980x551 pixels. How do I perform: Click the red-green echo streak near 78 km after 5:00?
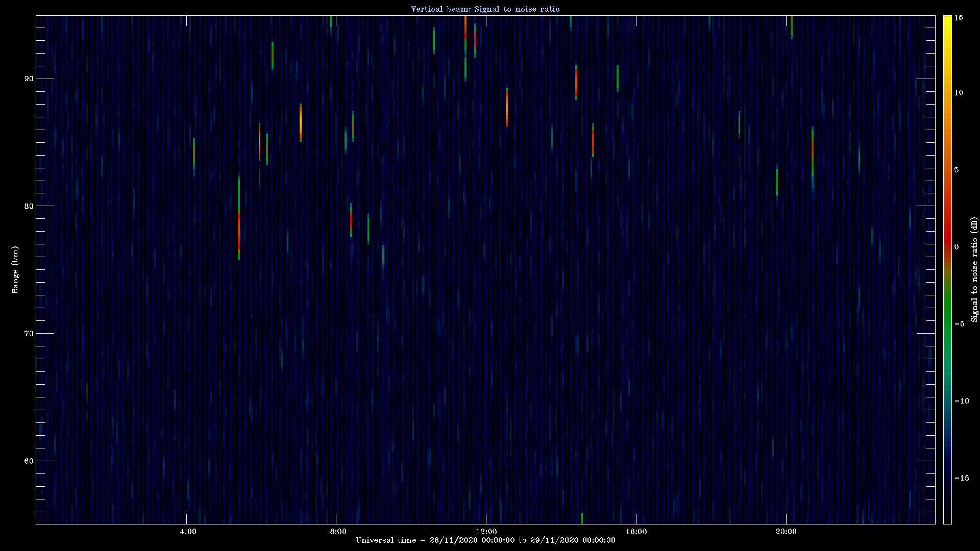(239, 218)
